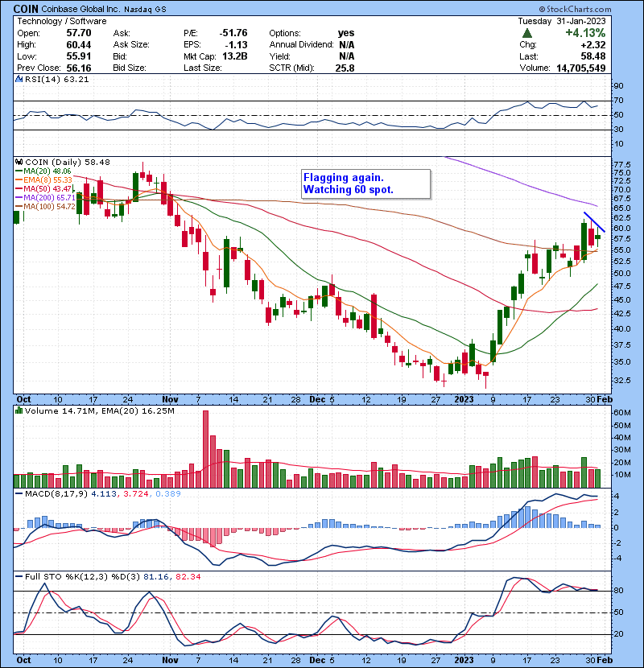
Task: Click the SCTR (Mid) value 25.8
Action: point(345,68)
